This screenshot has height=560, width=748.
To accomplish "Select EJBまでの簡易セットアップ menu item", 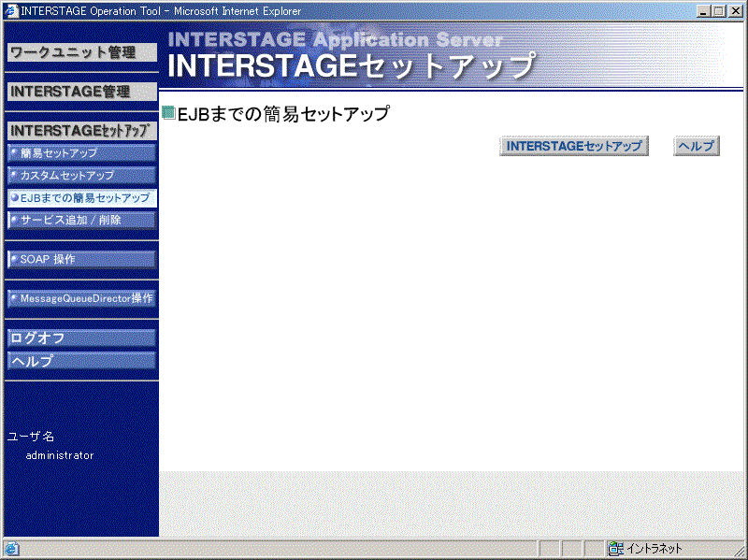I will pos(81,198).
